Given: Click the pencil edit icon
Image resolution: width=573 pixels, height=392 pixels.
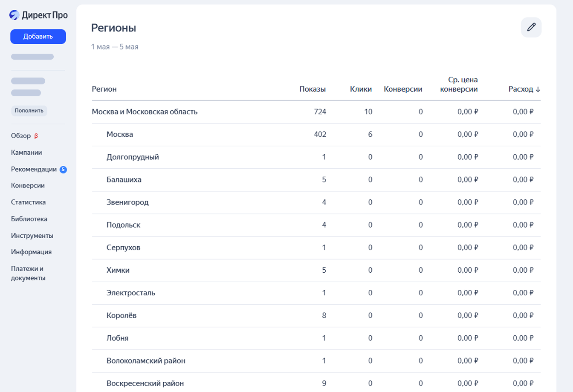Looking at the screenshot, I should [531, 27].
